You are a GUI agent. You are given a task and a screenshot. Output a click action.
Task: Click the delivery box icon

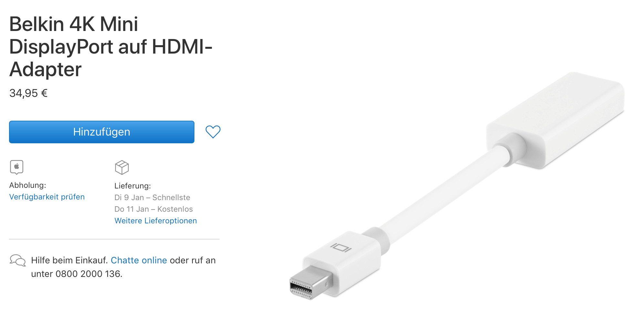point(122,167)
